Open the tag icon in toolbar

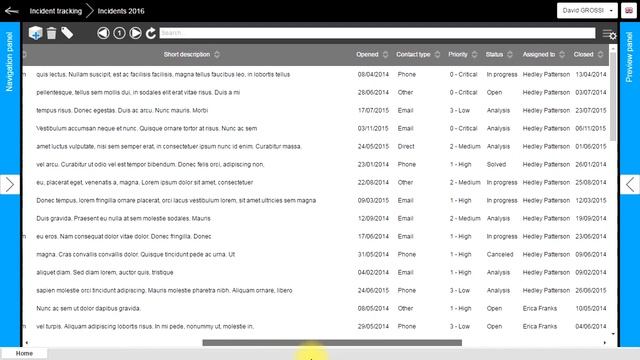click(67, 33)
